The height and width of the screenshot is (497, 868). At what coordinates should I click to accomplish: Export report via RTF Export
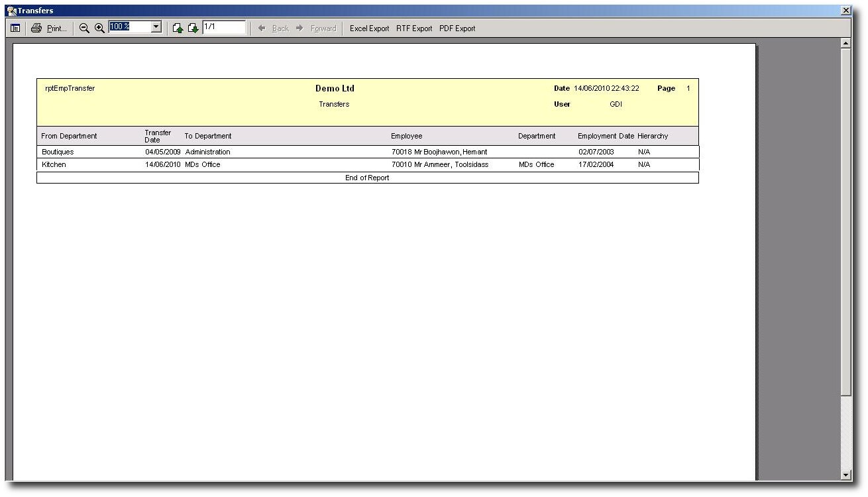coord(414,28)
